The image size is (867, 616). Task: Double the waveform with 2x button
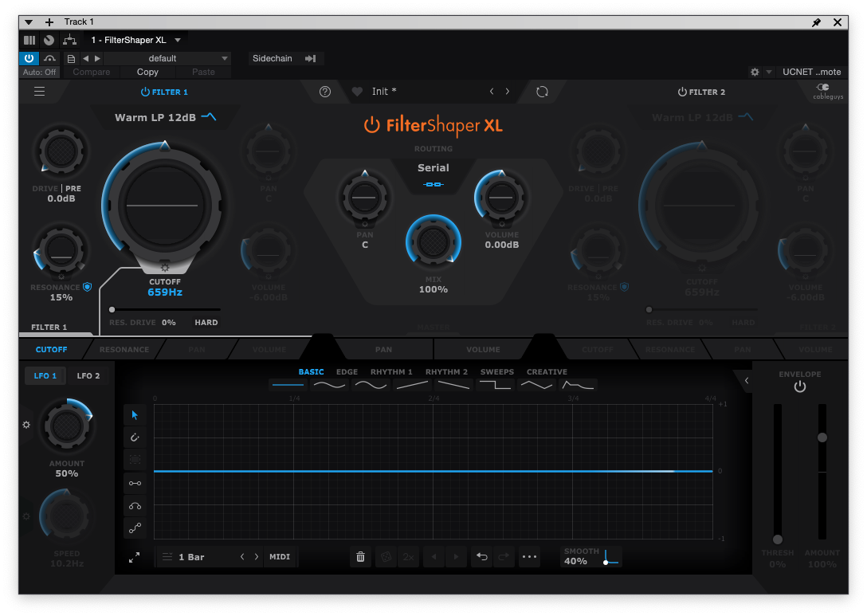[409, 557]
